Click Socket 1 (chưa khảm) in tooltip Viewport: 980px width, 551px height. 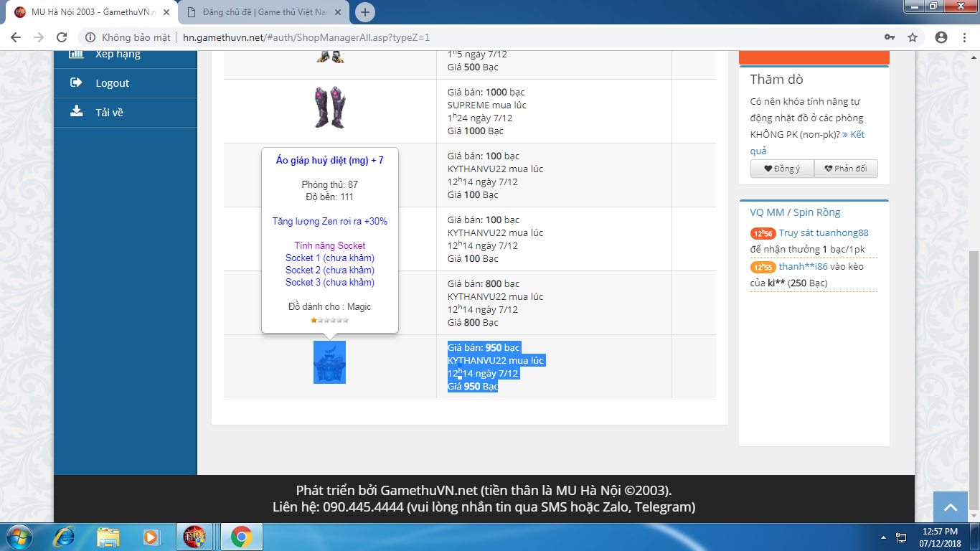pyautogui.click(x=330, y=258)
